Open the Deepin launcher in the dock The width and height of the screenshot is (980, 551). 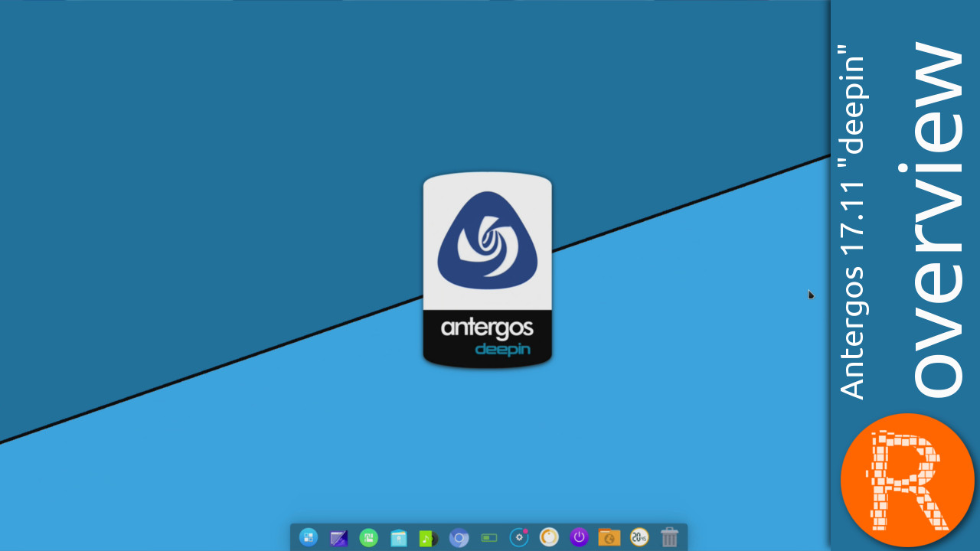pos(309,537)
